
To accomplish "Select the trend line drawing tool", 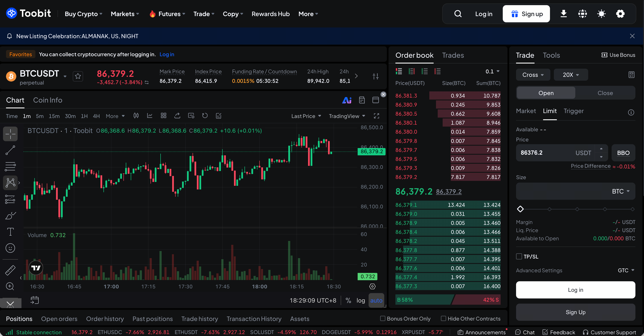I will 10,150.
